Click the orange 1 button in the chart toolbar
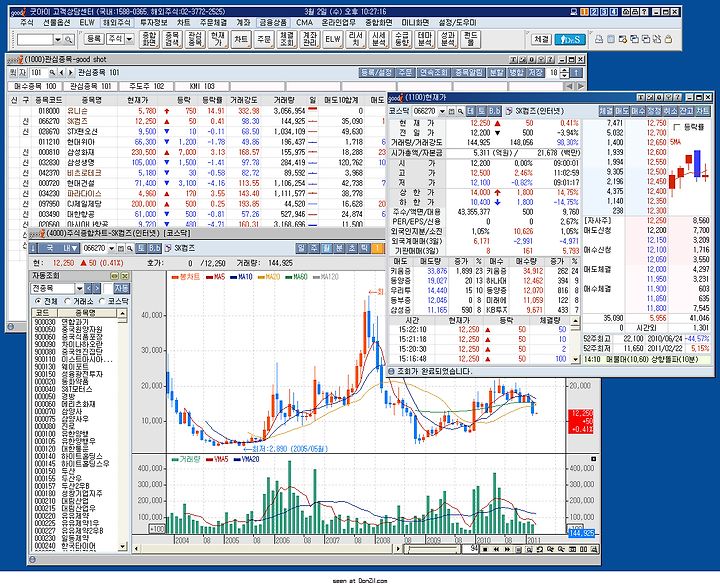Image resolution: width=720 pixels, height=588 pixels. pos(377,248)
